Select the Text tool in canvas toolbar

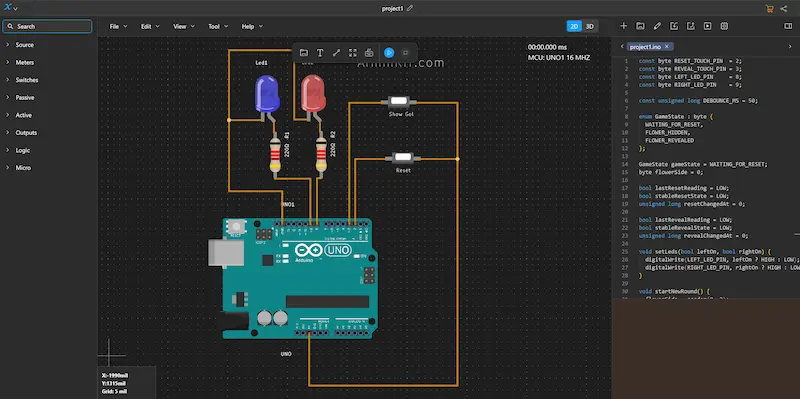[320, 53]
